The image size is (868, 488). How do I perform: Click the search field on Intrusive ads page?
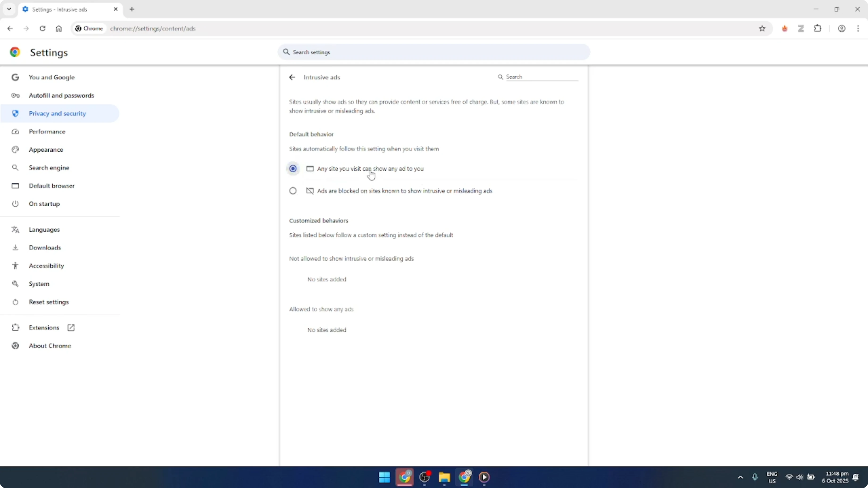coord(539,77)
